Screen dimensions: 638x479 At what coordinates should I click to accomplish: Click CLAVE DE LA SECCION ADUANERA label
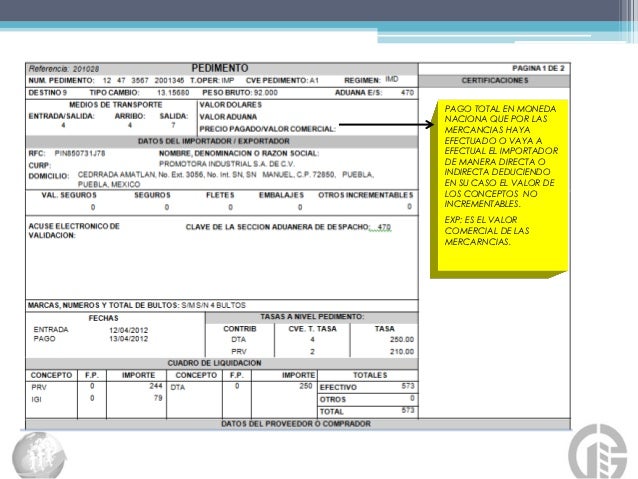click(x=277, y=227)
